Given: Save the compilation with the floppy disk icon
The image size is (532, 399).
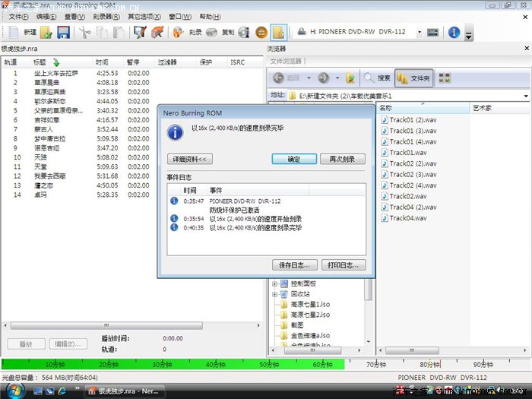Looking at the screenshot, I should tap(63, 33).
